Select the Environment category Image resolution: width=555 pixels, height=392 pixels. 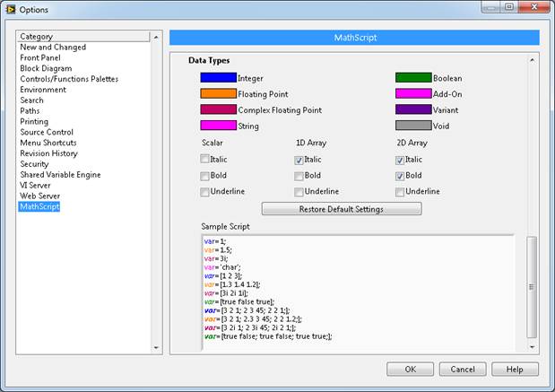pos(43,90)
